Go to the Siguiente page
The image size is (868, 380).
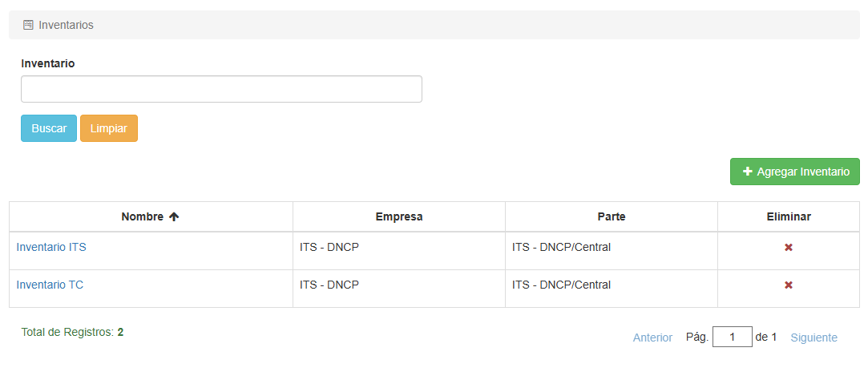pos(813,338)
